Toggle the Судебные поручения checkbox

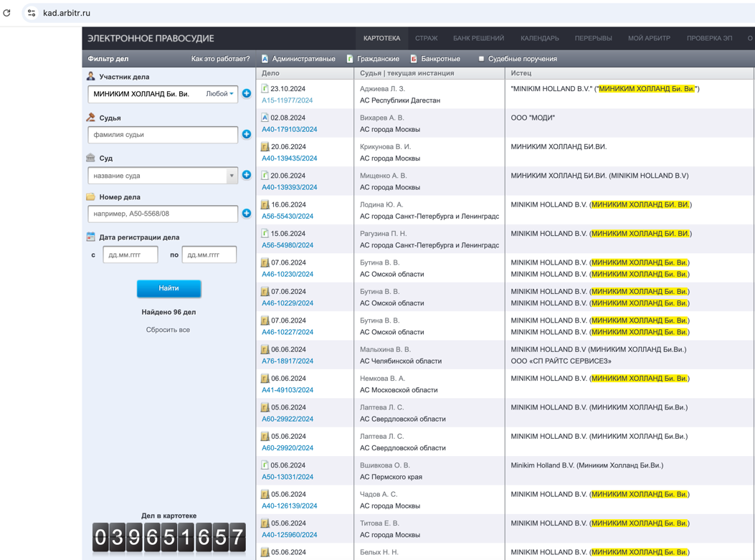(481, 59)
